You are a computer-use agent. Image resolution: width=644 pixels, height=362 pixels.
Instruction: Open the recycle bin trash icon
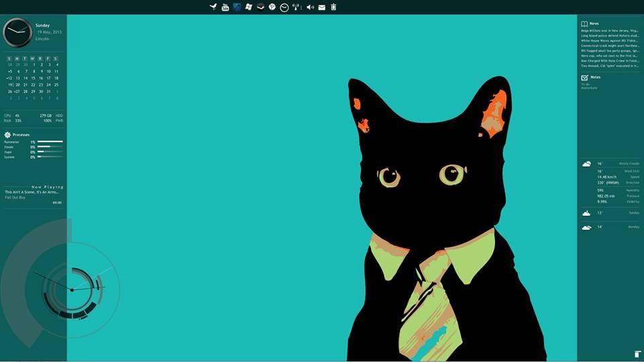pyautogui.click(x=333, y=7)
